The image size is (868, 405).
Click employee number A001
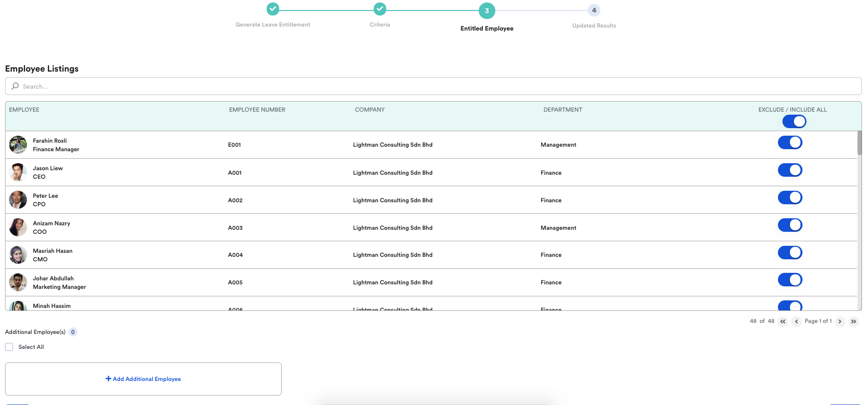pos(235,173)
